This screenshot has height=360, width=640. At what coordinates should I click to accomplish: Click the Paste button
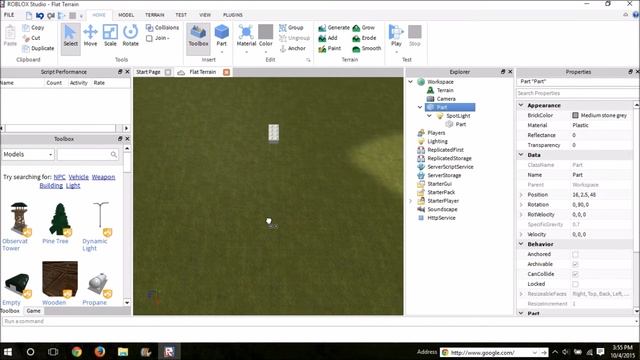click(x=10, y=36)
